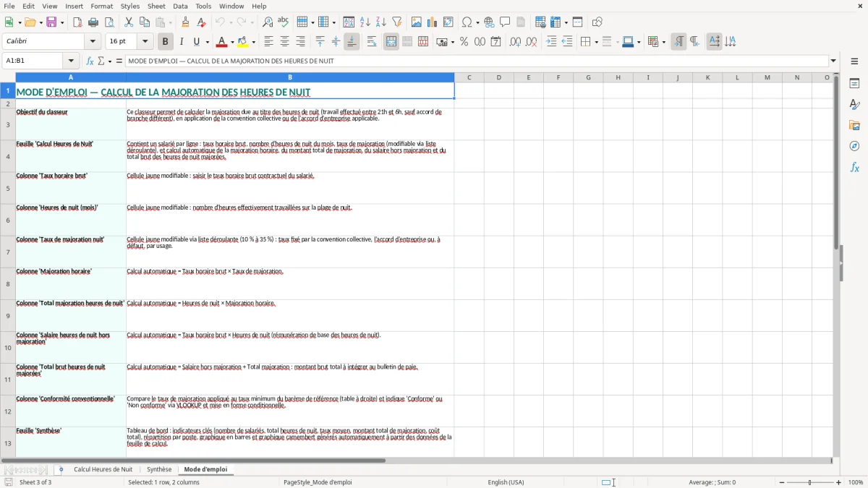Open the background color dropdown arrow
The height and width of the screenshot is (488, 868).
pyautogui.click(x=253, y=42)
